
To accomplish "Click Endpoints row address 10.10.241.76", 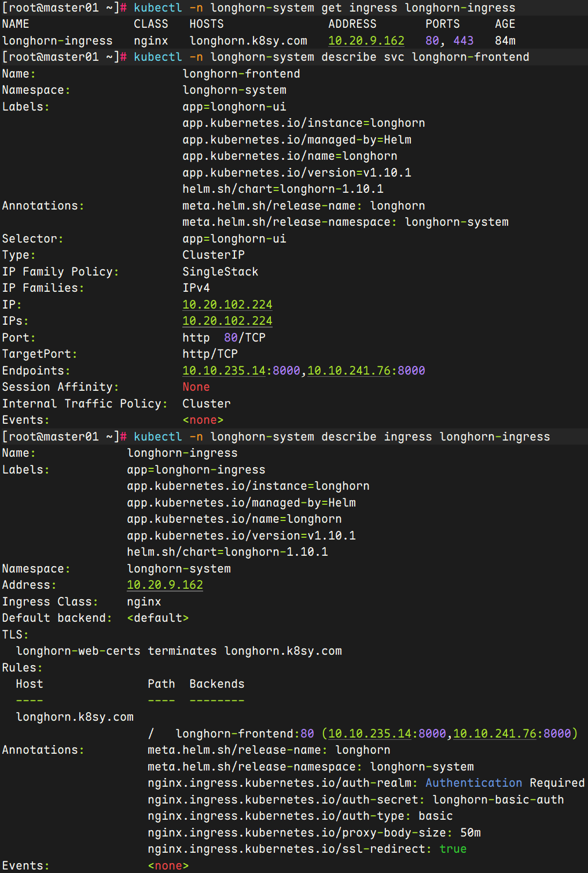I will click(348, 371).
